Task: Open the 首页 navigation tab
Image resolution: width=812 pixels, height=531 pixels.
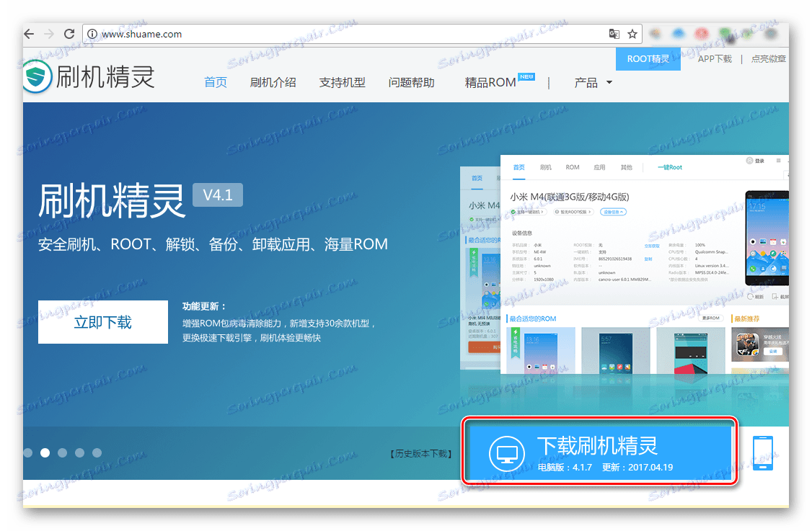Action: 216,82
